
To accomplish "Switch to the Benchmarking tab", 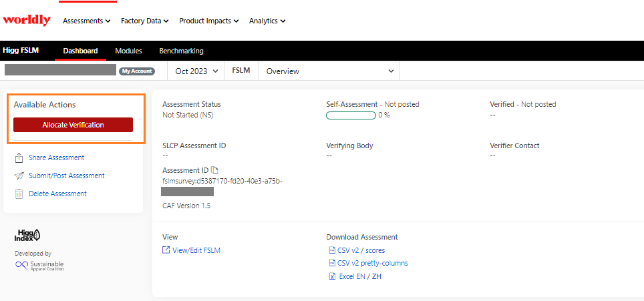I will click(181, 51).
